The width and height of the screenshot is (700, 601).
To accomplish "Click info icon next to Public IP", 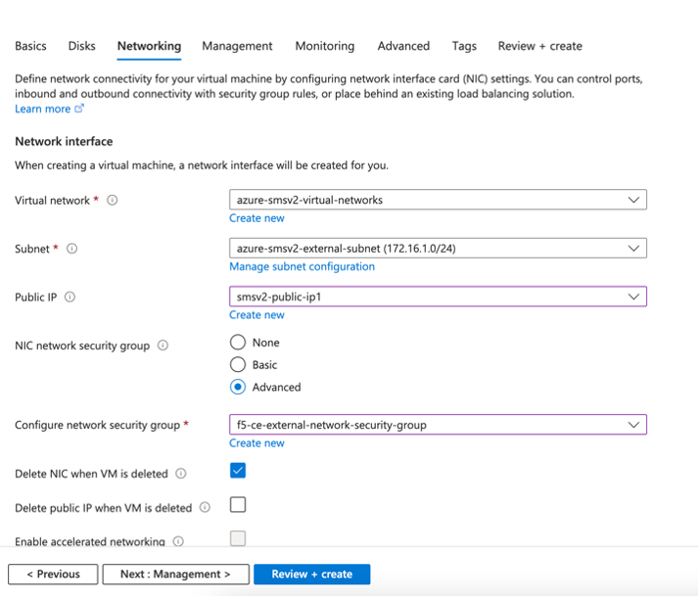I will point(70,298).
